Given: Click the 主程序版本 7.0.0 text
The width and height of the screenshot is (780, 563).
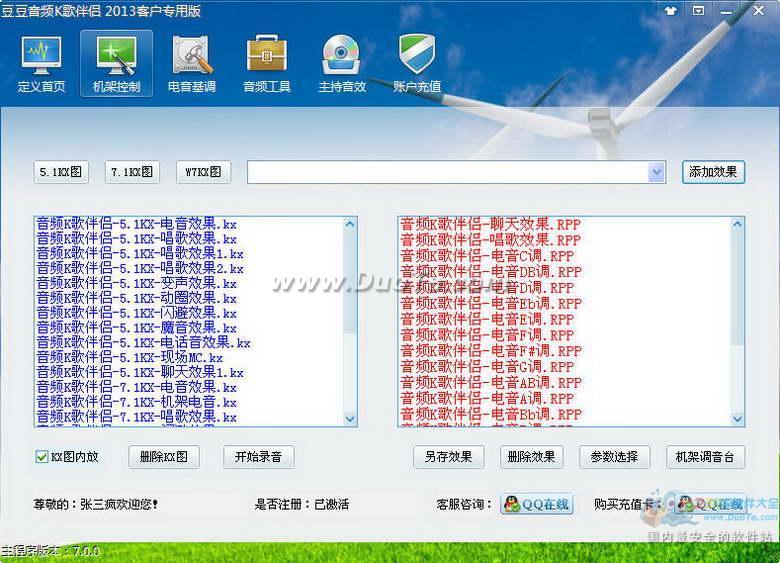Looking at the screenshot, I should [50, 551].
